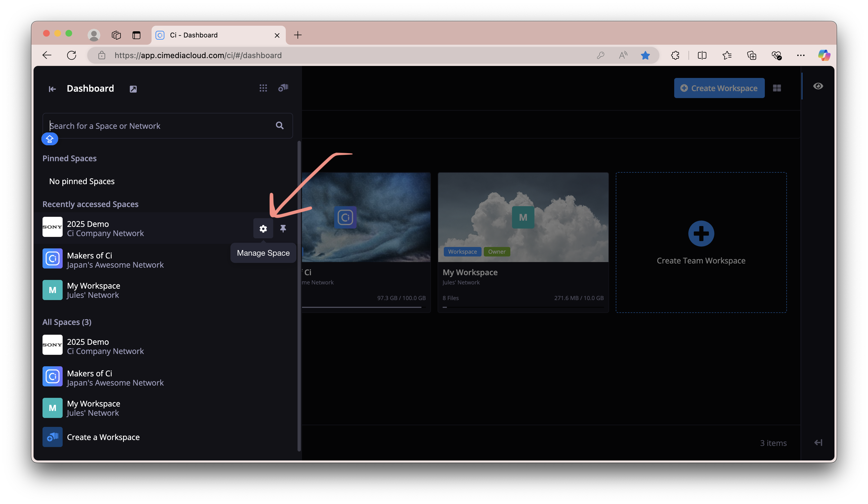Open the Copilot icon
This screenshot has width=868, height=504.
click(824, 55)
